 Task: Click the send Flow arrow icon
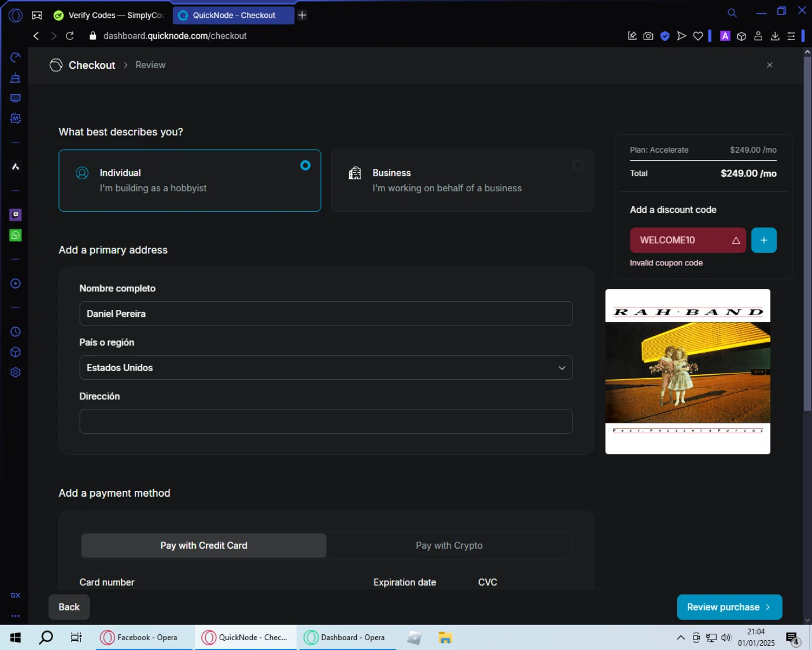[x=682, y=36]
